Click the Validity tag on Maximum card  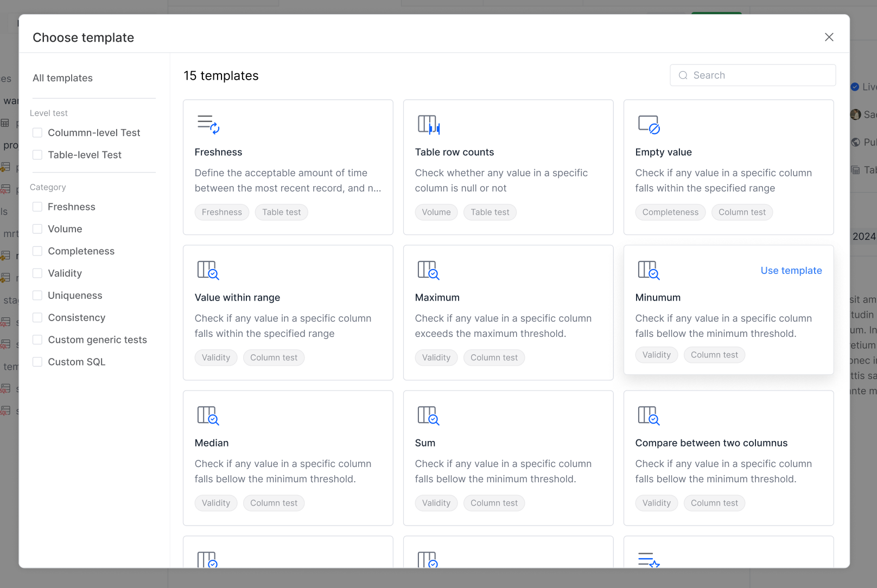click(x=436, y=357)
